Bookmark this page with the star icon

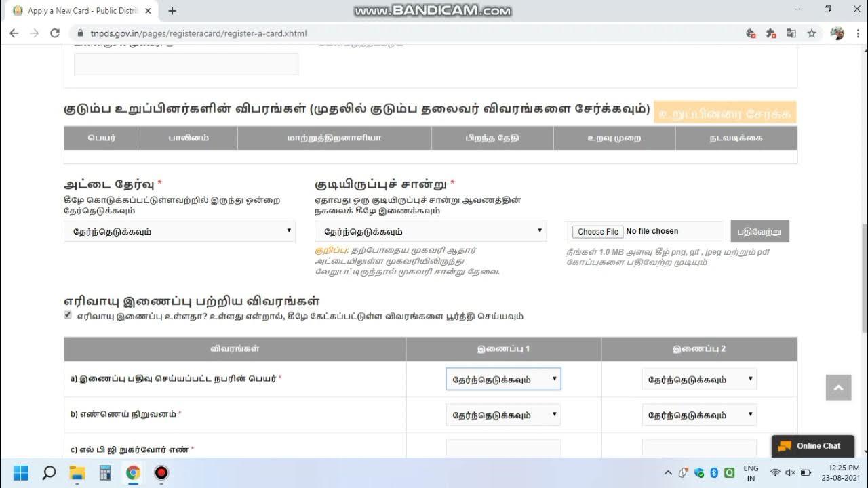(812, 33)
